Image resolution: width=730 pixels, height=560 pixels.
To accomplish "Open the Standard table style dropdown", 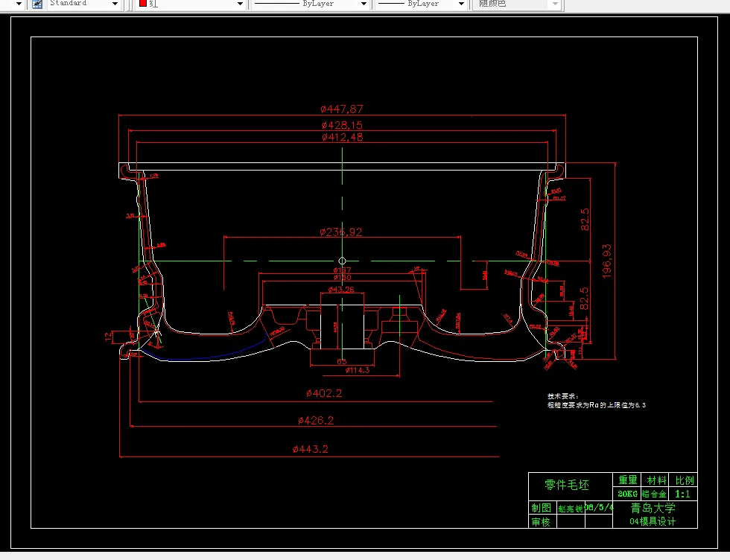I will tap(115, 4).
